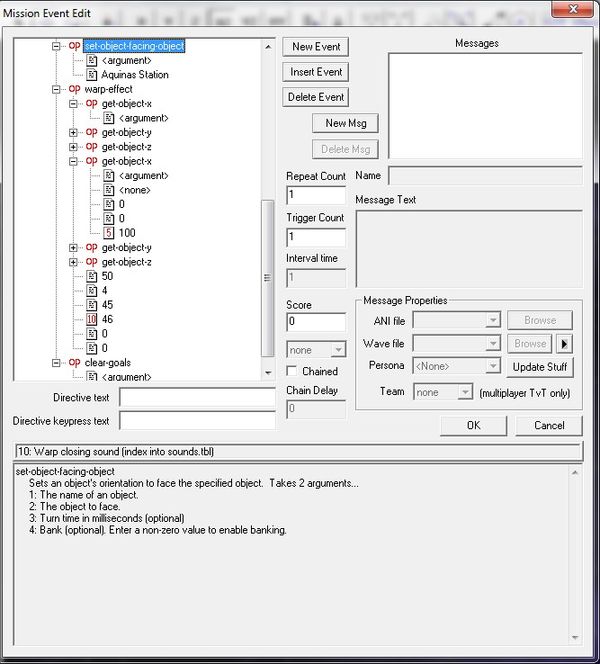Select the <none> argument tree item
This screenshot has width=600, height=664.
(x=135, y=190)
